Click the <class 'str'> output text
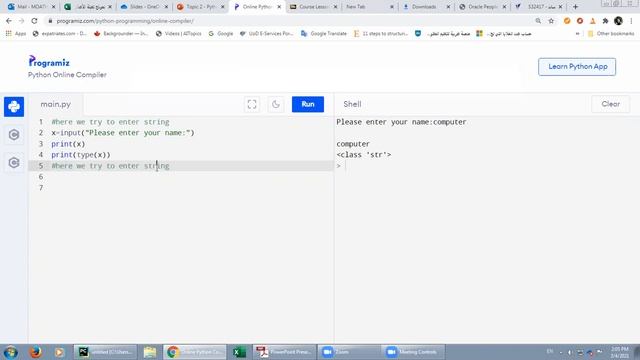640x360 pixels. [364, 155]
